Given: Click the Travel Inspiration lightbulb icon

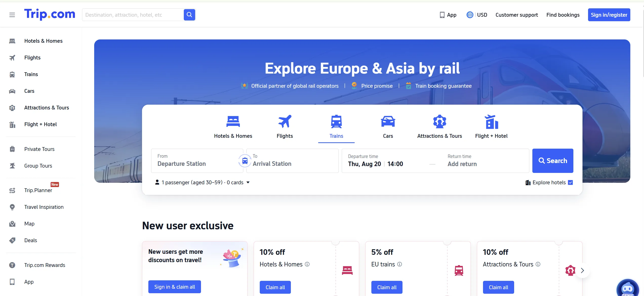Looking at the screenshot, I should [12, 207].
